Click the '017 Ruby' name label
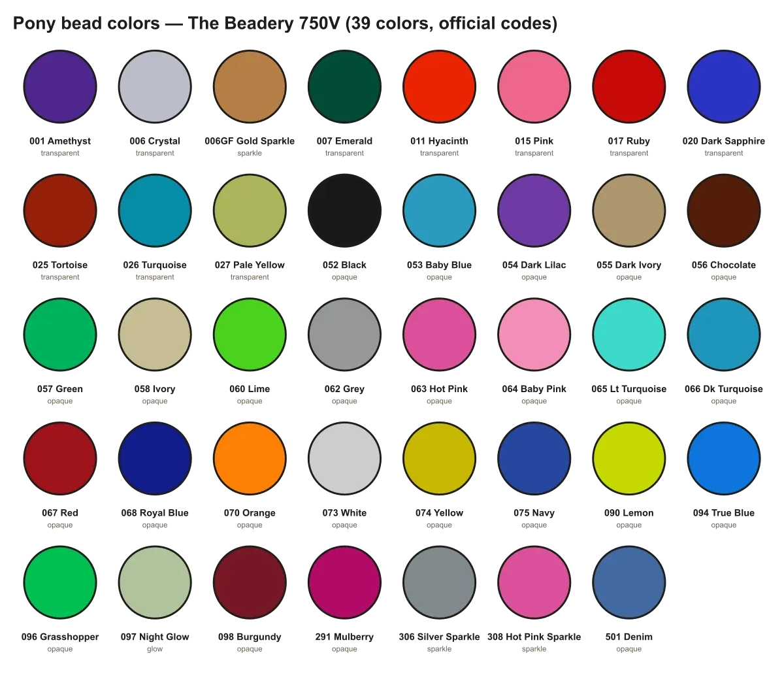Viewport: 784px width, 683px height. click(x=629, y=141)
